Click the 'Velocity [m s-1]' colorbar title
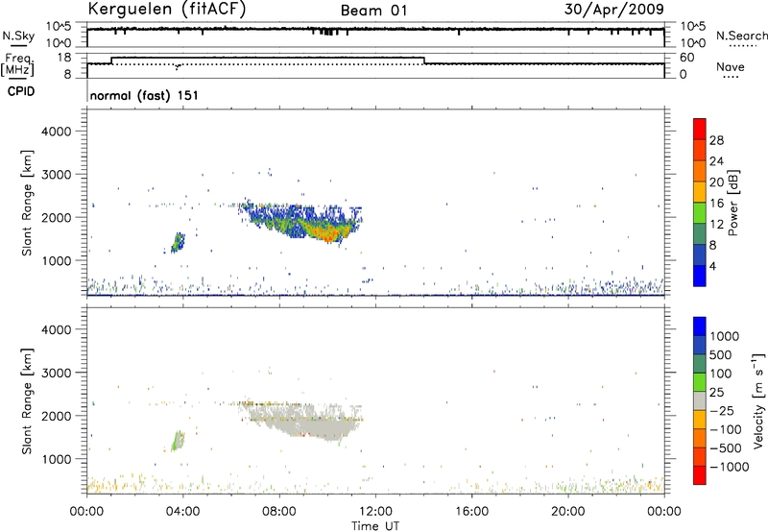 click(758, 400)
